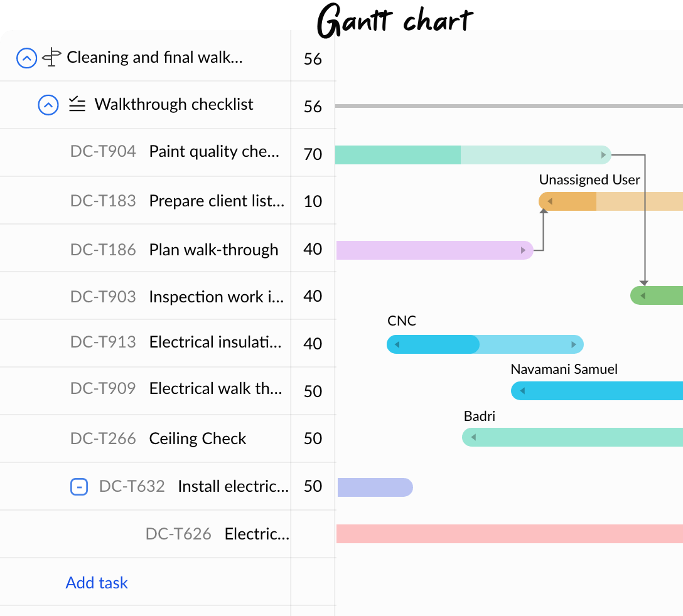Click left arrow handle on Electrical walk through bar
683x616 pixels.
point(522,391)
